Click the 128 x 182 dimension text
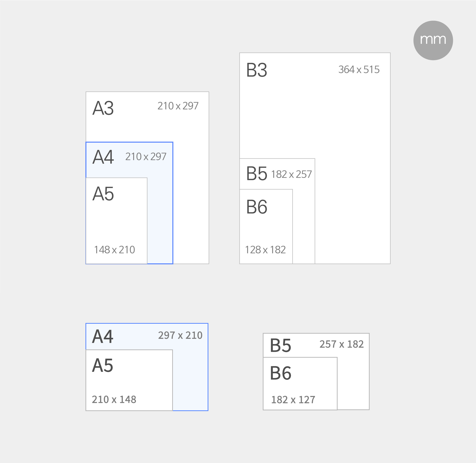Viewport: 476px width, 463px height. coord(265,250)
